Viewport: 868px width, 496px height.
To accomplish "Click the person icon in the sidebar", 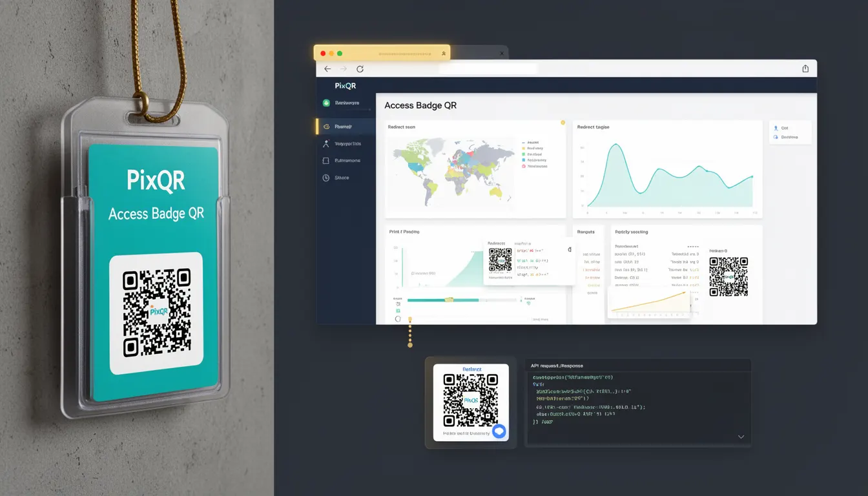I will (326, 144).
